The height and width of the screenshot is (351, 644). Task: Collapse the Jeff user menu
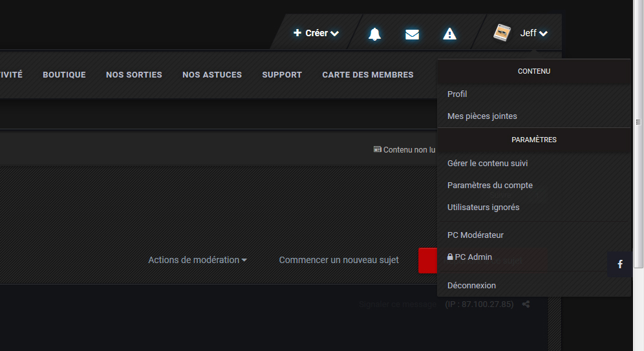(x=533, y=33)
